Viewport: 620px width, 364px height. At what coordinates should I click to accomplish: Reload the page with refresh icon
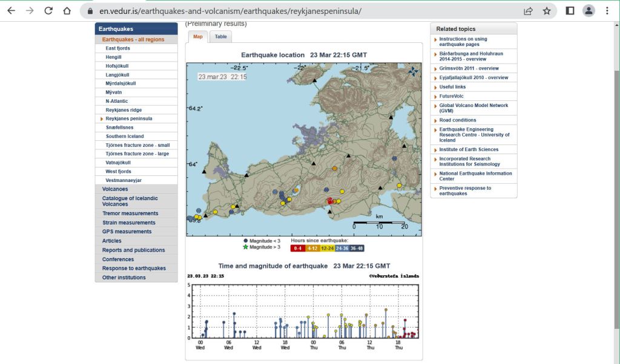click(x=48, y=11)
